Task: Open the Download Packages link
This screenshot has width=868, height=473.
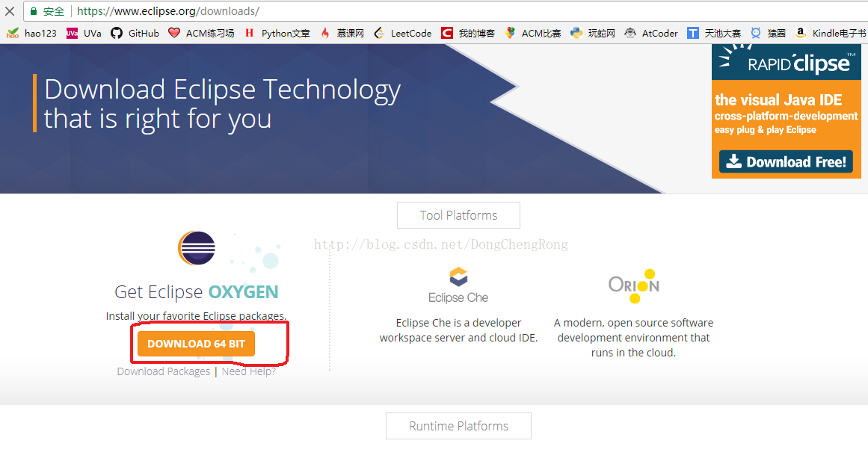Action: 163,371
